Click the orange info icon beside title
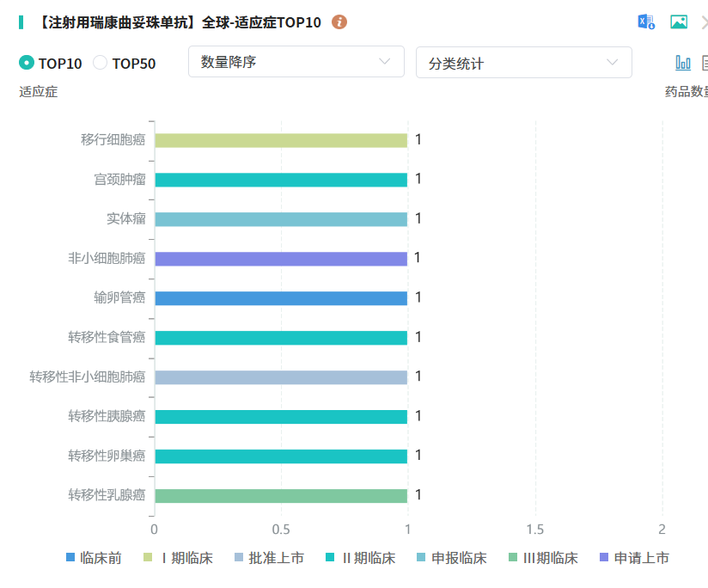 click(339, 22)
